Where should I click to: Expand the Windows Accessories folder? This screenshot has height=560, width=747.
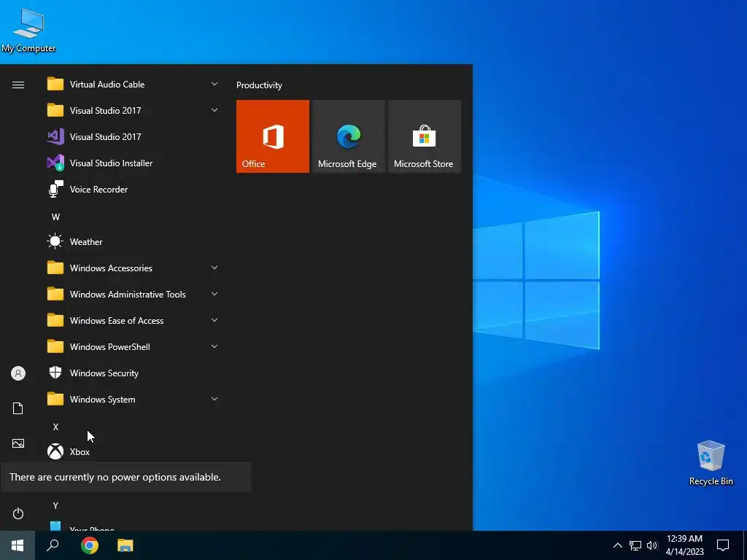(133, 268)
